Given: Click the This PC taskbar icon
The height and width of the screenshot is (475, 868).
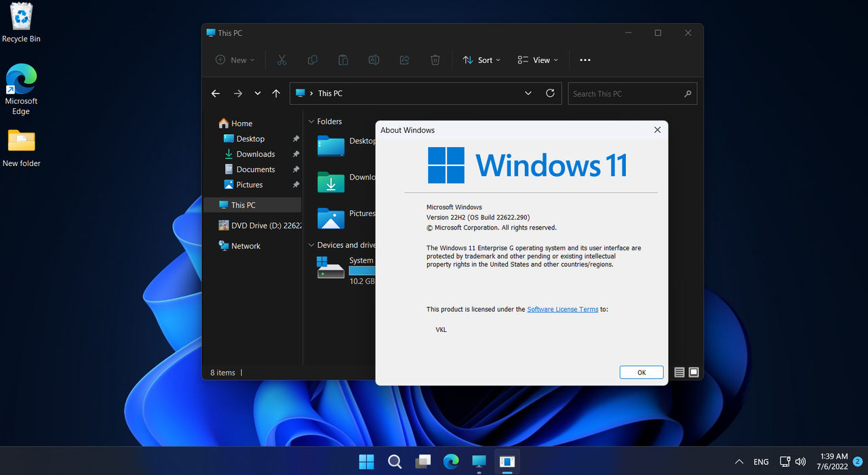Looking at the screenshot, I should [479, 461].
